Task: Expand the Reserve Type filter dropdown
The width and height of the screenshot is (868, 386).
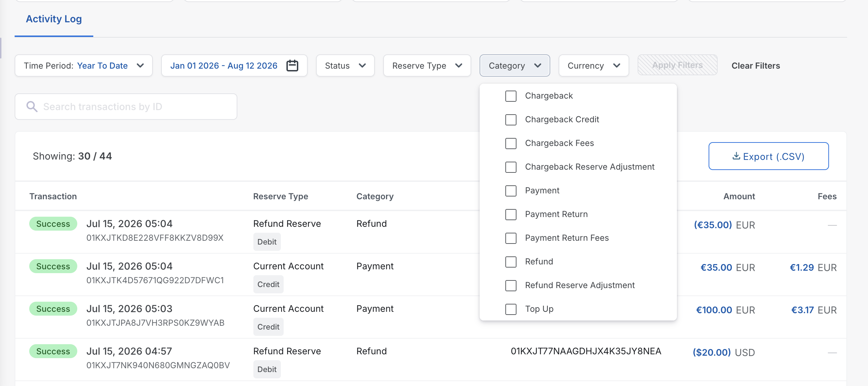Action: pos(427,65)
